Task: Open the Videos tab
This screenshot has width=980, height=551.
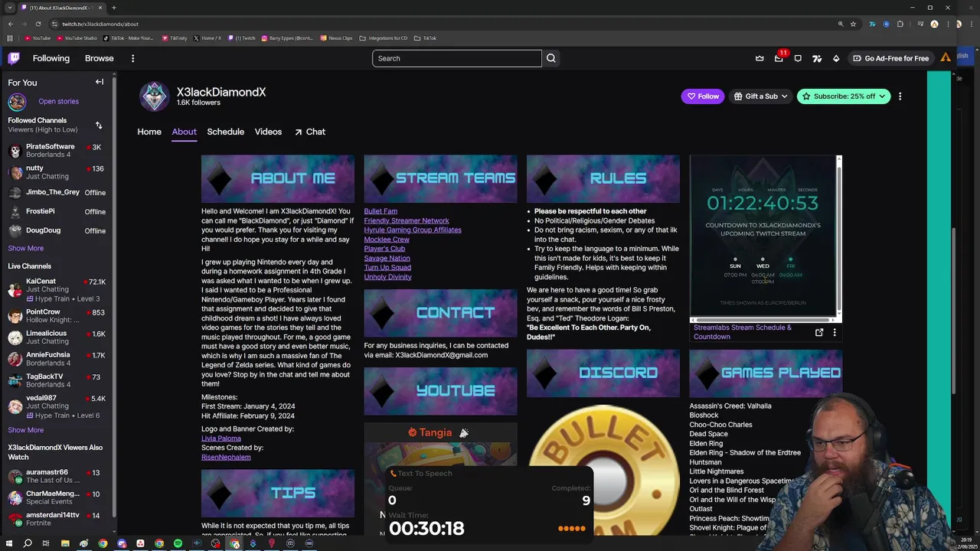Action: pyautogui.click(x=268, y=132)
